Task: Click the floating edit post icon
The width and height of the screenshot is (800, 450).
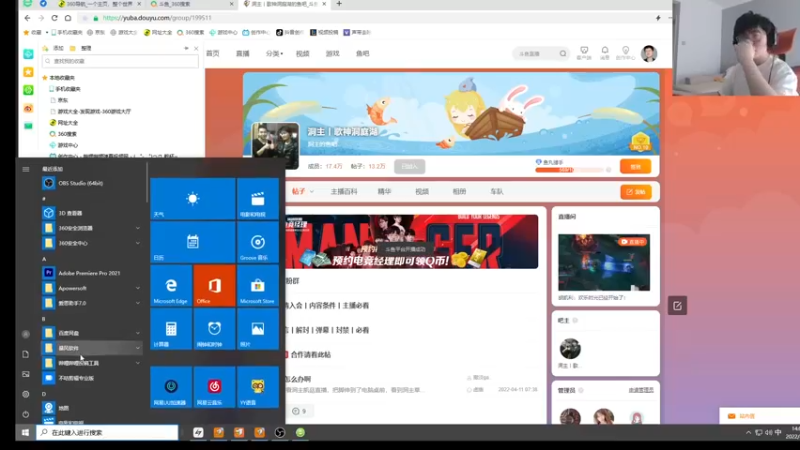Action: (677, 306)
